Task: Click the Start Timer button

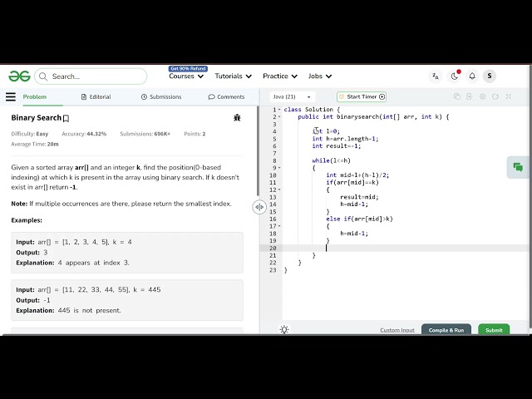Action: point(362,96)
